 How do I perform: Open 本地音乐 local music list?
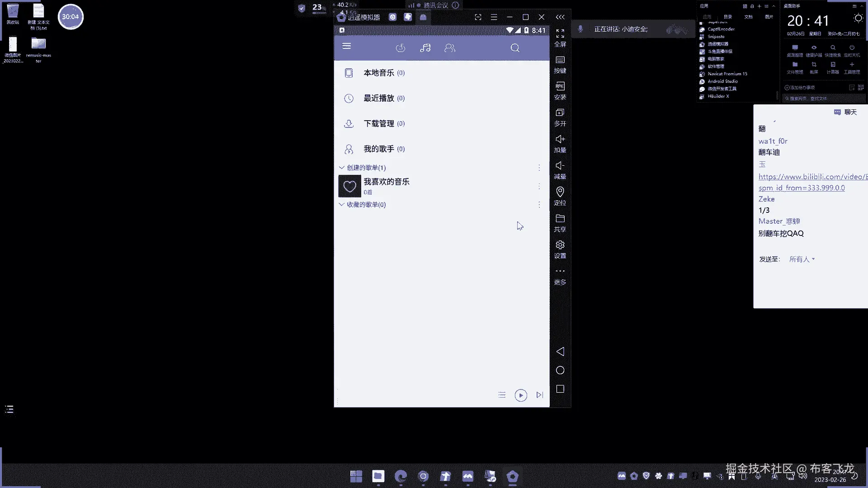point(379,73)
